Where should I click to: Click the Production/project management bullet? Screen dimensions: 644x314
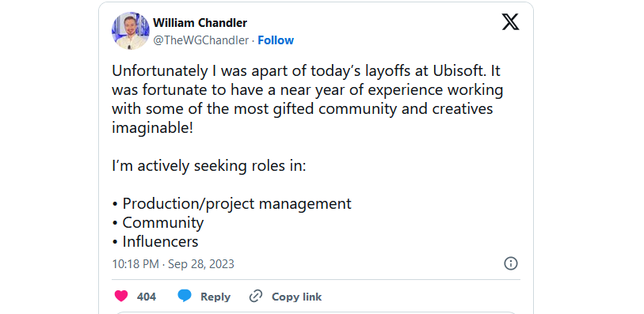pyautogui.click(x=231, y=204)
